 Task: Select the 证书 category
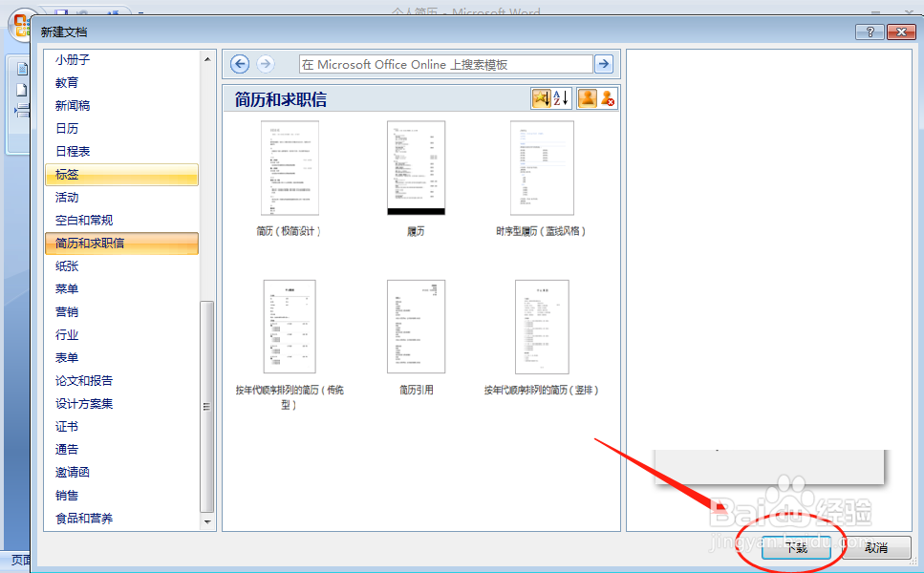pyautogui.click(x=122, y=427)
